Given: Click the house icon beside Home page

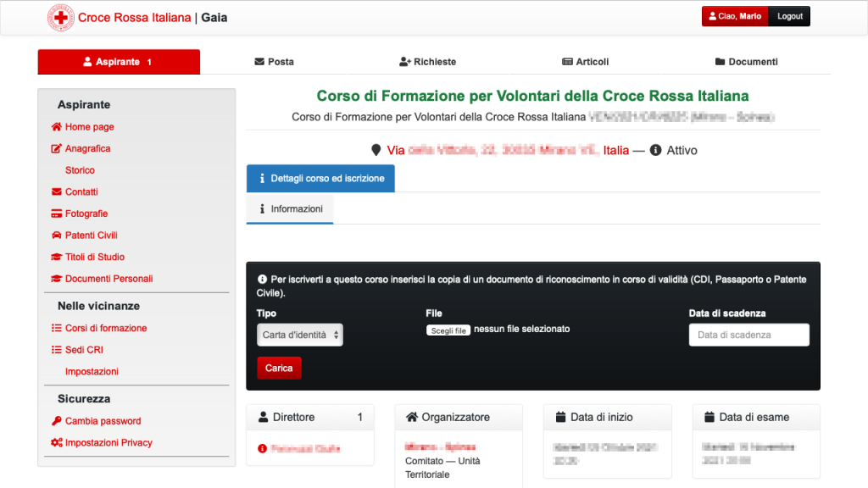Looking at the screenshot, I should [57, 127].
